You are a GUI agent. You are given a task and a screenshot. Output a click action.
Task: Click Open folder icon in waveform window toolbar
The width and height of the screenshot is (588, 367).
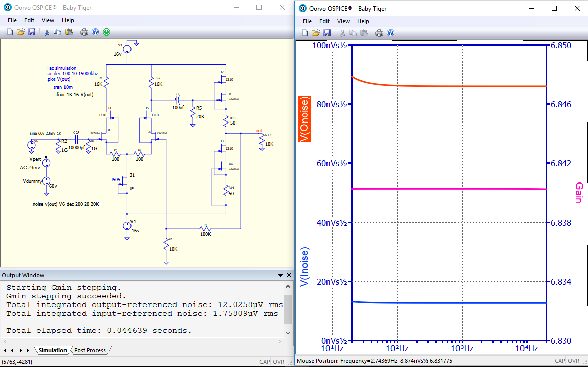click(316, 33)
